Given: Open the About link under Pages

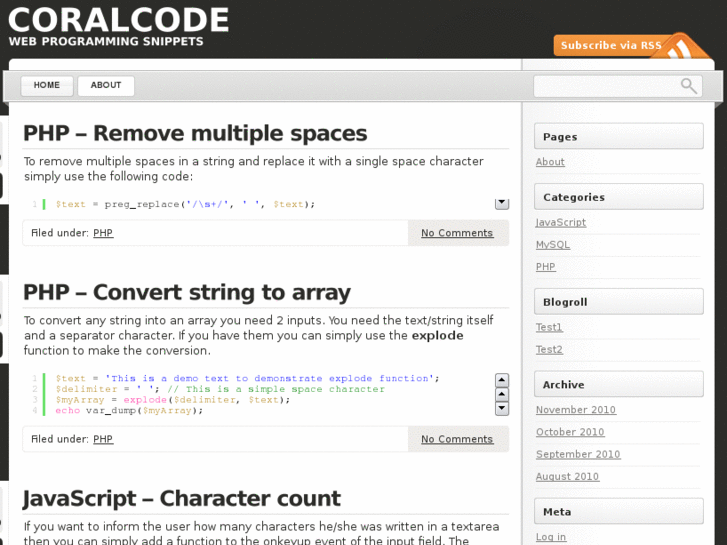Looking at the screenshot, I should (x=550, y=162).
